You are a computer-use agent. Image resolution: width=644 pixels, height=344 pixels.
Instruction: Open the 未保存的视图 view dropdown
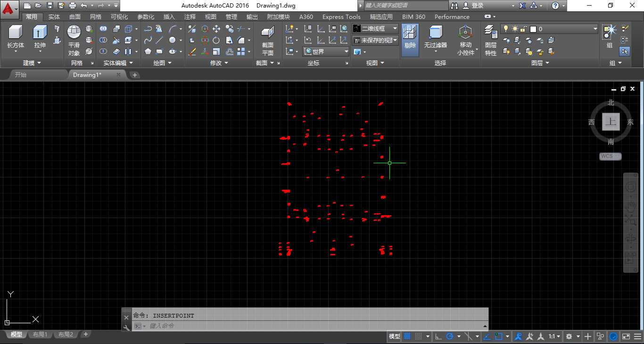click(375, 40)
